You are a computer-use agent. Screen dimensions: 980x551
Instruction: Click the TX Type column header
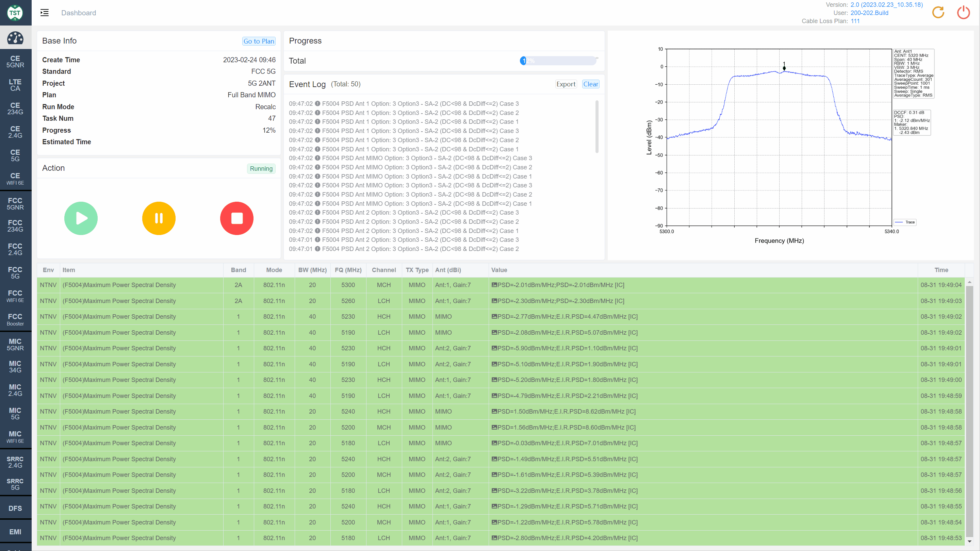coord(417,270)
